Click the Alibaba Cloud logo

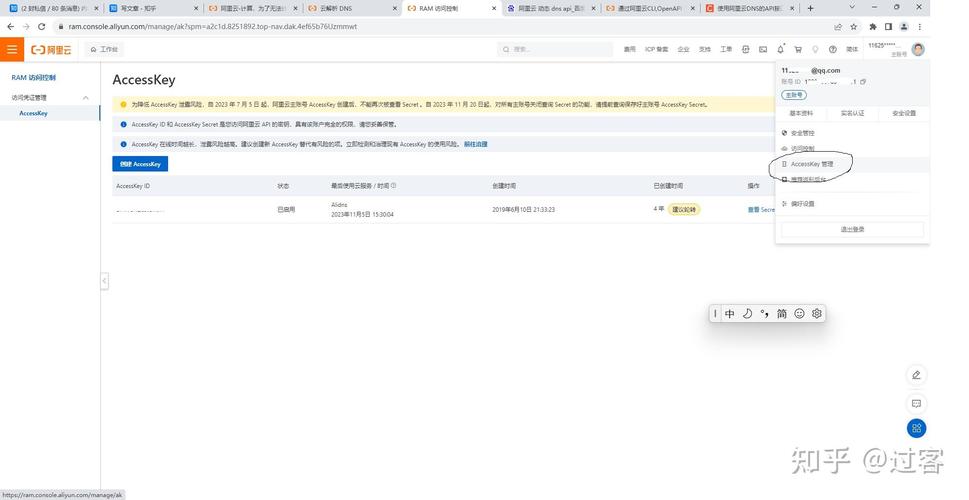pyautogui.click(x=51, y=49)
